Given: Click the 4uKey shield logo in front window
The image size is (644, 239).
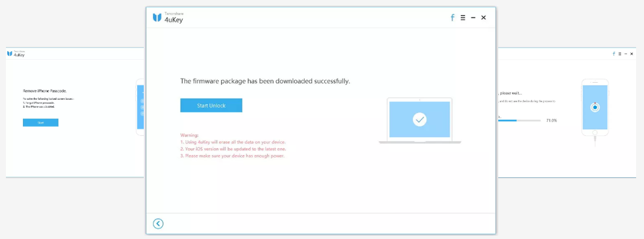Looking at the screenshot, I should [x=157, y=17].
